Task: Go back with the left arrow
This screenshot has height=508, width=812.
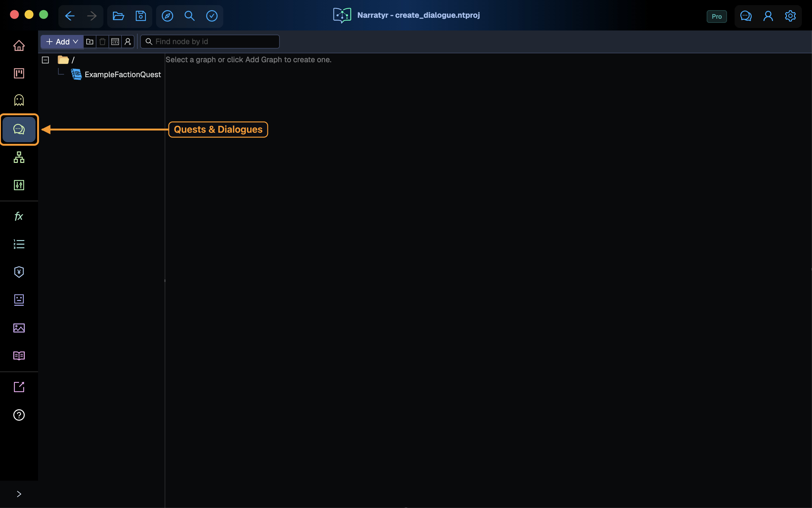Action: 69,16
